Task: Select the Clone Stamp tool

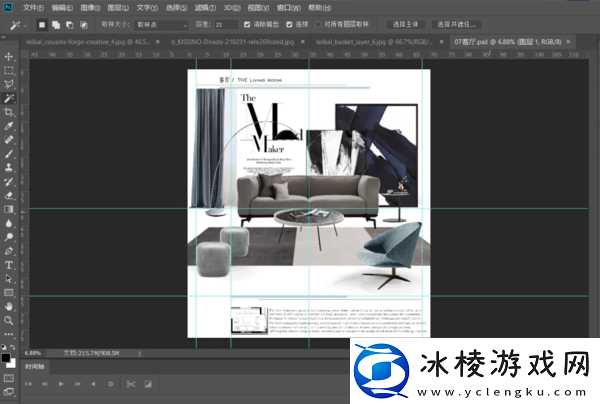Action: tap(8, 168)
